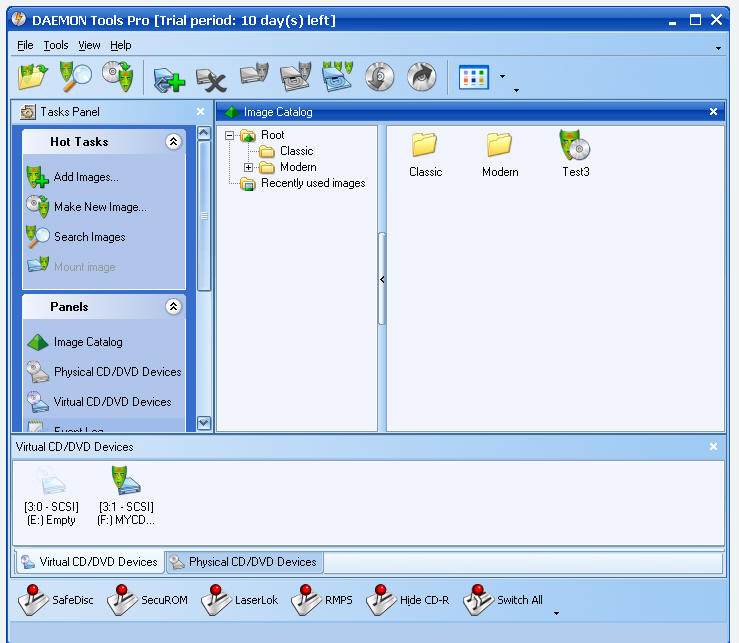Select Modern in the catalog tree
Screen dimensions: 739x643
pos(298,167)
